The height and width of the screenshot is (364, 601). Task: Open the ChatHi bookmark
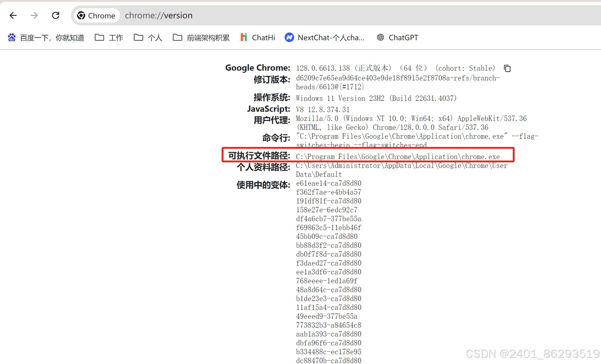click(x=257, y=38)
